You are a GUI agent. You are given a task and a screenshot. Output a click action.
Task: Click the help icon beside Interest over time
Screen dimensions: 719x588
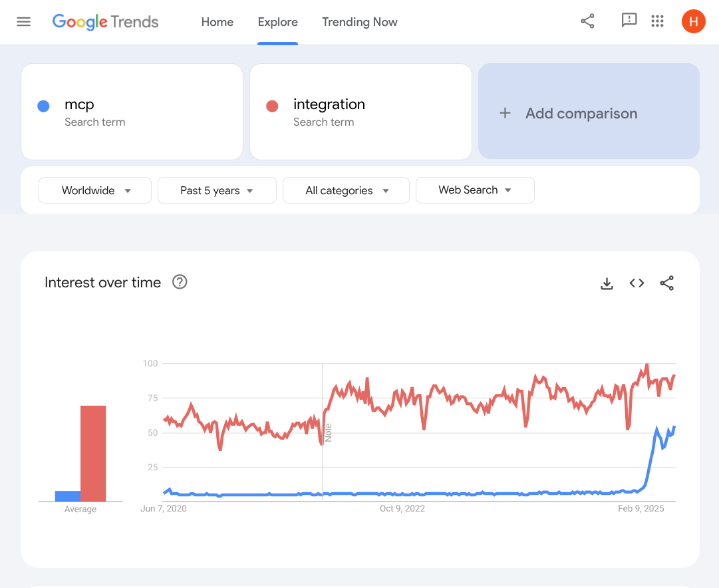pos(180,282)
